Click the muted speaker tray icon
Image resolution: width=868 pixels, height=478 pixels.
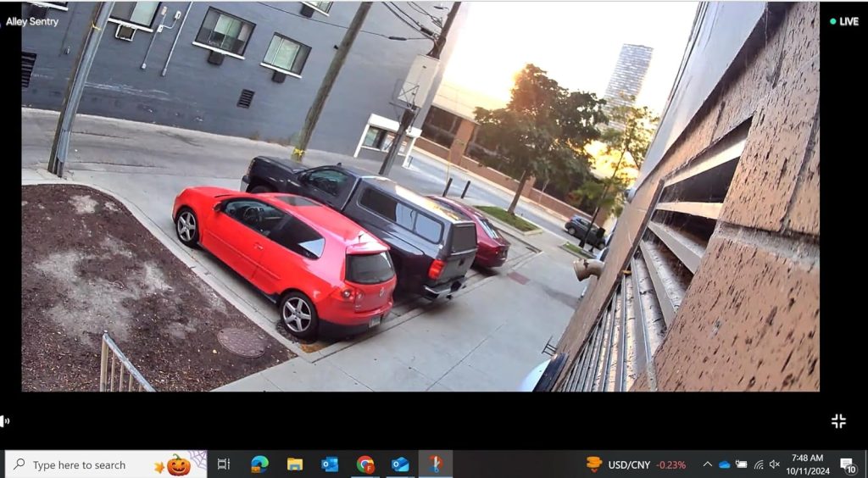pos(775,464)
